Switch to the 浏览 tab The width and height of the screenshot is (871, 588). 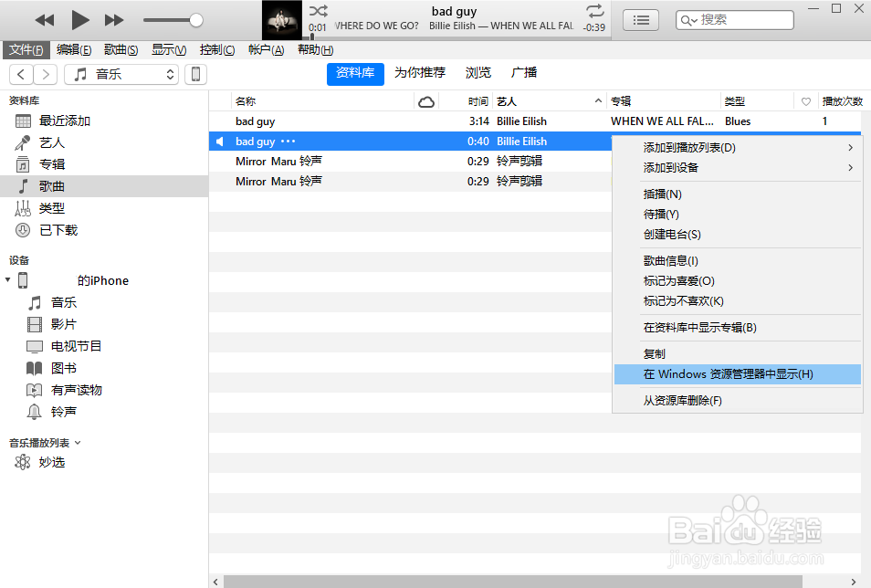478,73
